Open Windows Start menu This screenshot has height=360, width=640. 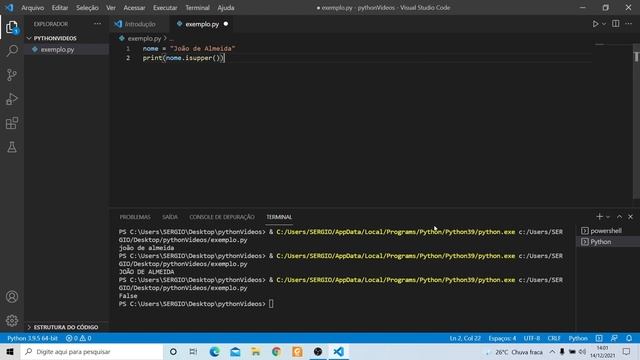tap(10, 352)
